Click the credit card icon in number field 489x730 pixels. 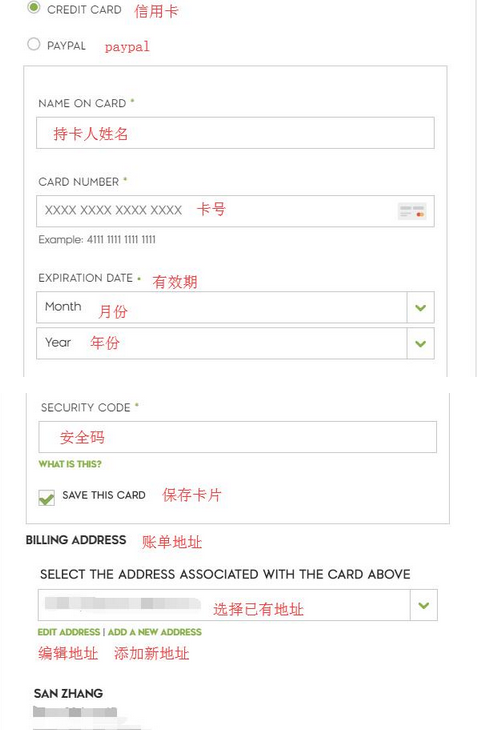(412, 211)
